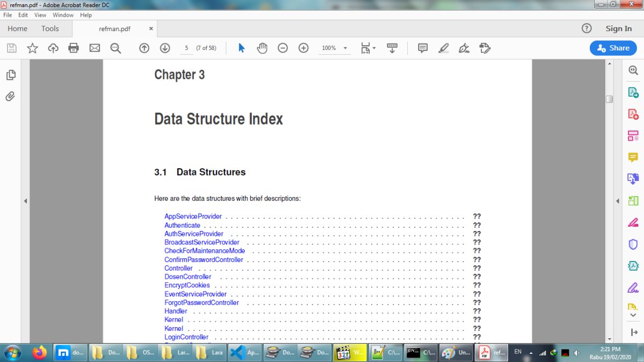Screen dimensions: 644x362
Task: Open Export PDF tool in right pane
Action: click(633, 92)
